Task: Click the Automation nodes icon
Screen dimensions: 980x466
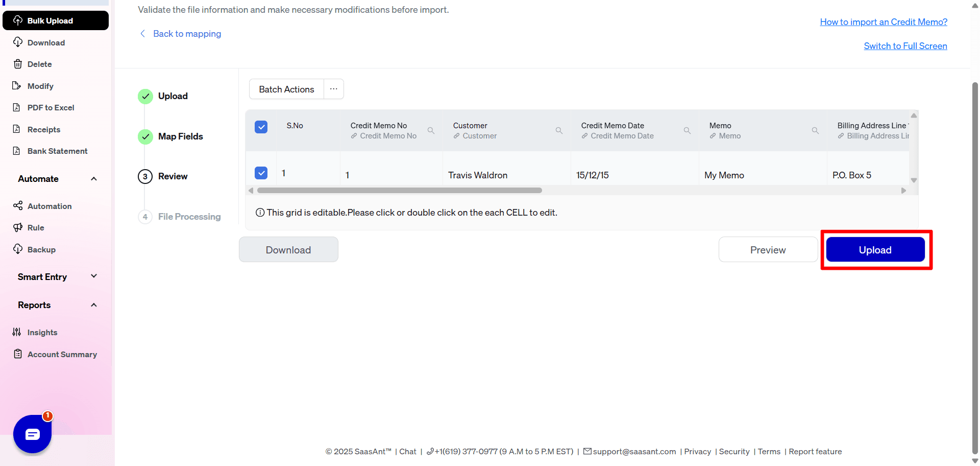Action: (x=18, y=206)
